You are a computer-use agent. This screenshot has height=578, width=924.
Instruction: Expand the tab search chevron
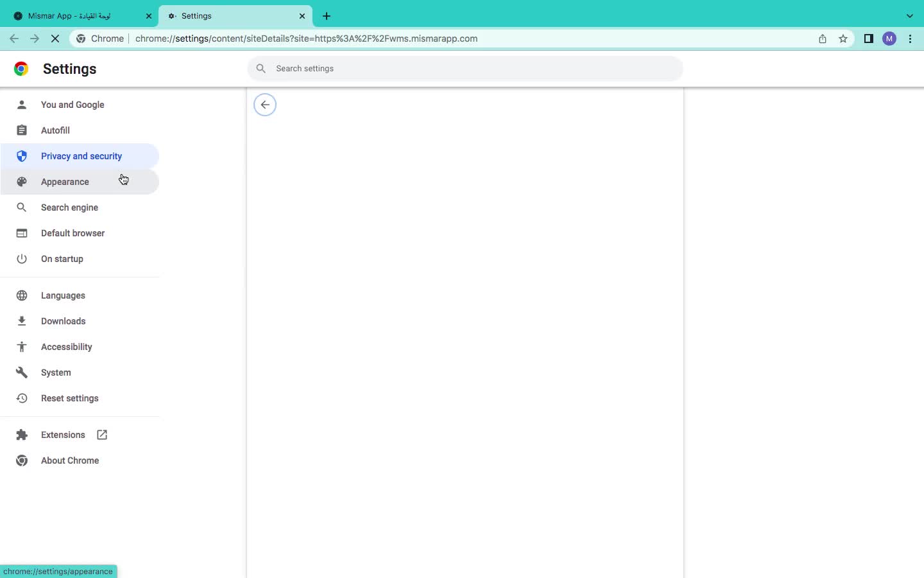pos(909,16)
